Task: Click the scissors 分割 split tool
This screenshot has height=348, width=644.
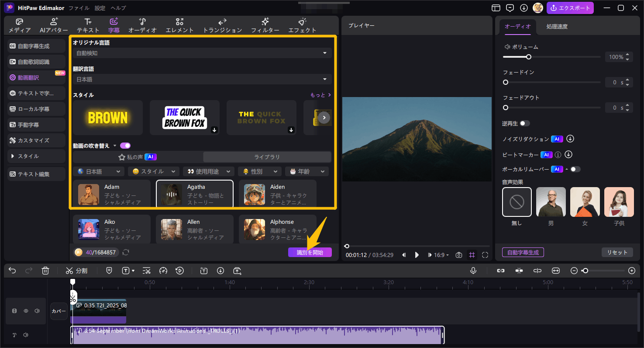Action: click(76, 271)
